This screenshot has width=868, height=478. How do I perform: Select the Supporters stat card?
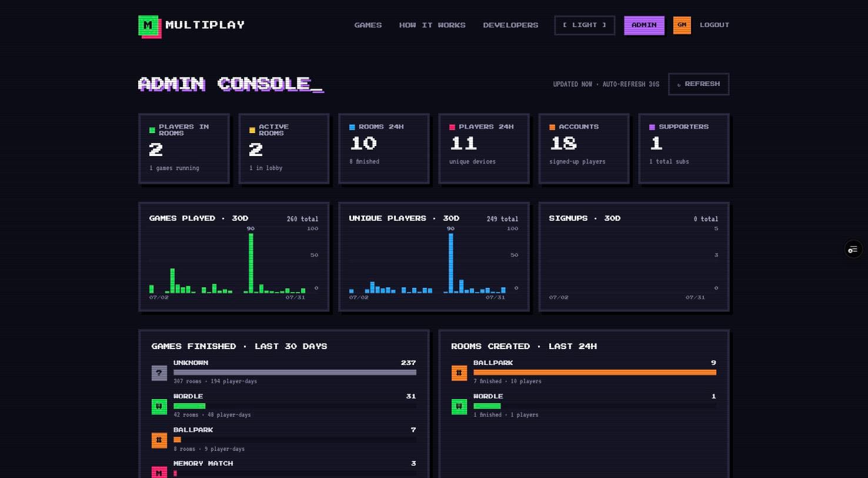point(684,149)
